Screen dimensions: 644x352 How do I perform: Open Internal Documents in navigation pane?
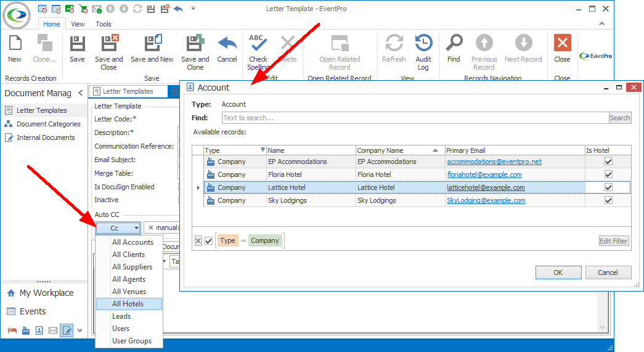coord(46,137)
